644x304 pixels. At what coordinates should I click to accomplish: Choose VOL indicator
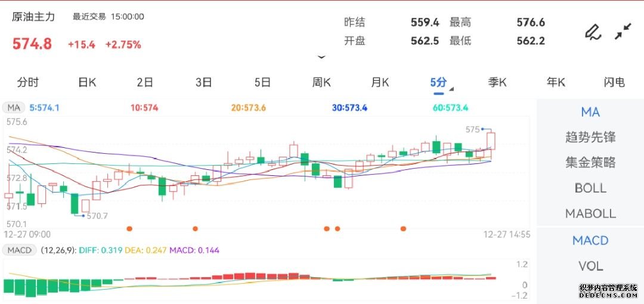pyautogui.click(x=590, y=266)
